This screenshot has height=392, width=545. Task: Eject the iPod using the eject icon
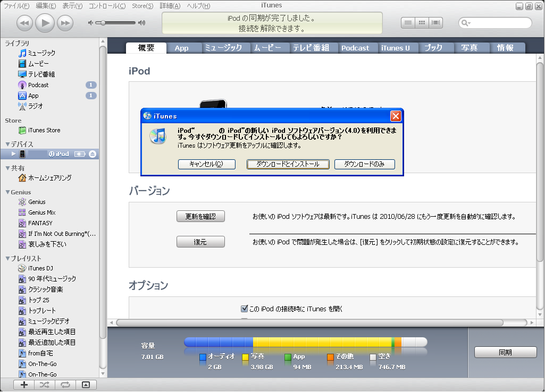coord(93,154)
